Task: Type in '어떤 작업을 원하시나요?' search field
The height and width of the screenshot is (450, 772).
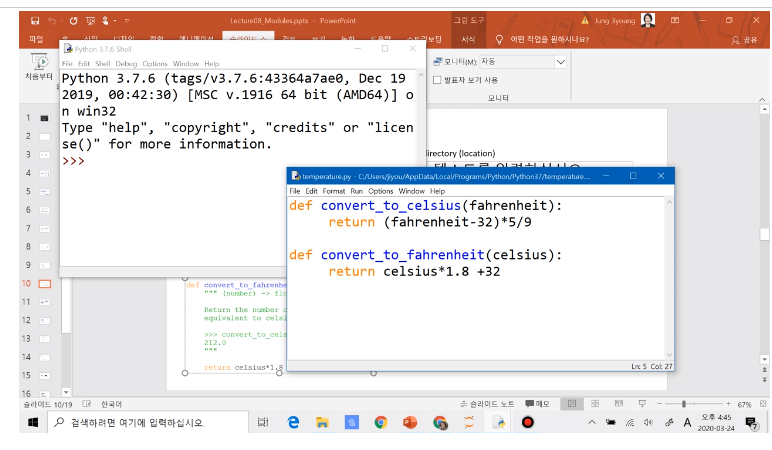Action: coord(549,39)
